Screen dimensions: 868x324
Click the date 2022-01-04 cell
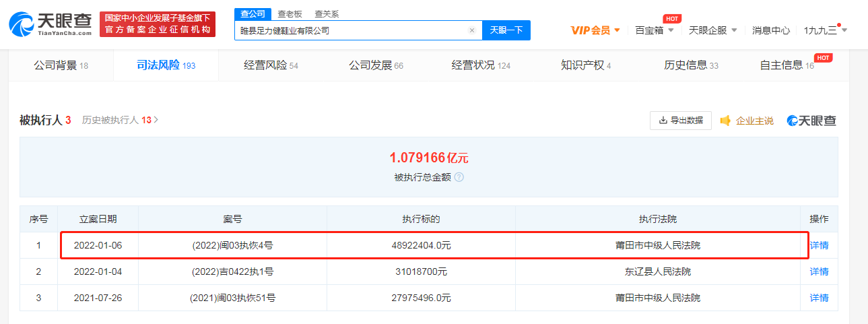[x=98, y=272]
